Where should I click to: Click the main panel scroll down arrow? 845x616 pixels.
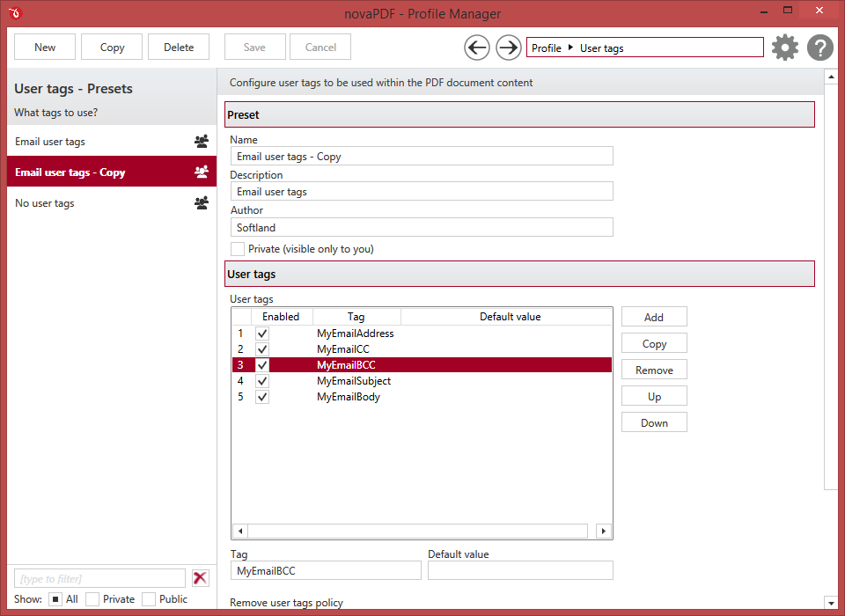831,603
